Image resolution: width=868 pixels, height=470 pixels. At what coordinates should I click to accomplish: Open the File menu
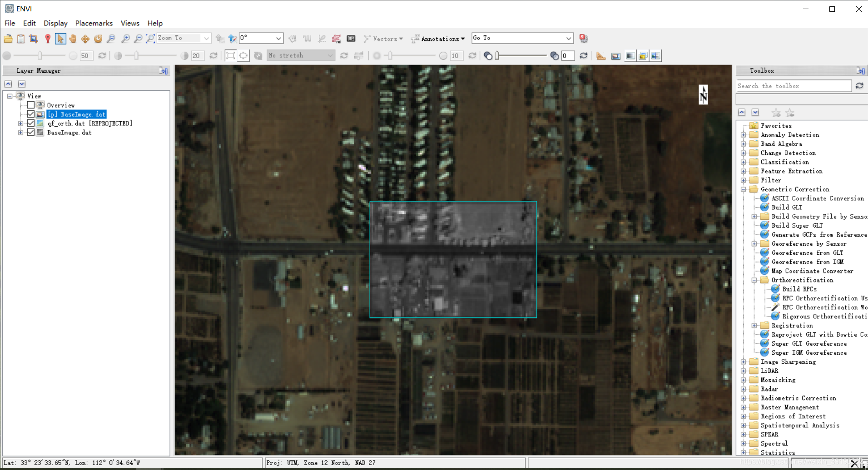click(x=10, y=23)
